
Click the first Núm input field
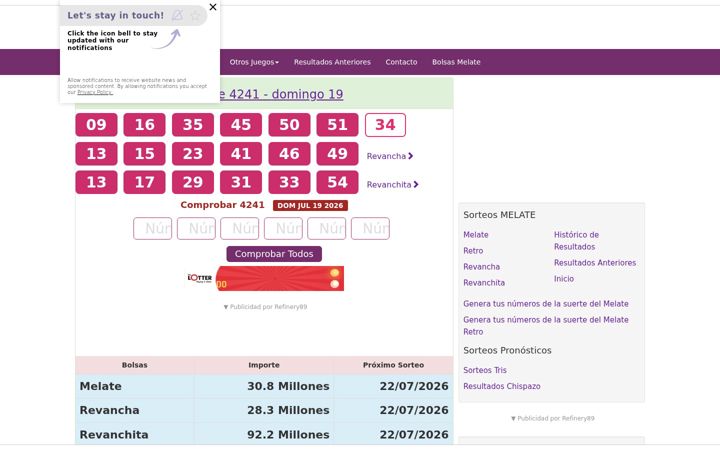[152, 228]
